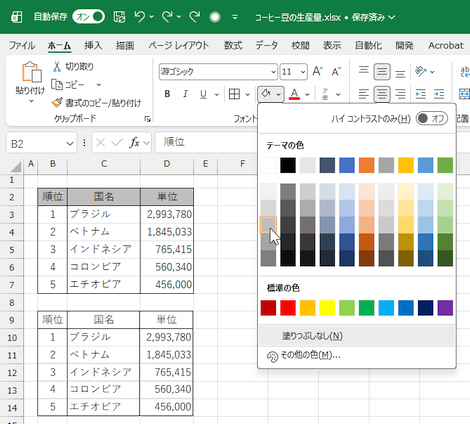470x424 pixels.
Task: Open the filename 保存済み dropdown chevron
Action: [x=392, y=17]
